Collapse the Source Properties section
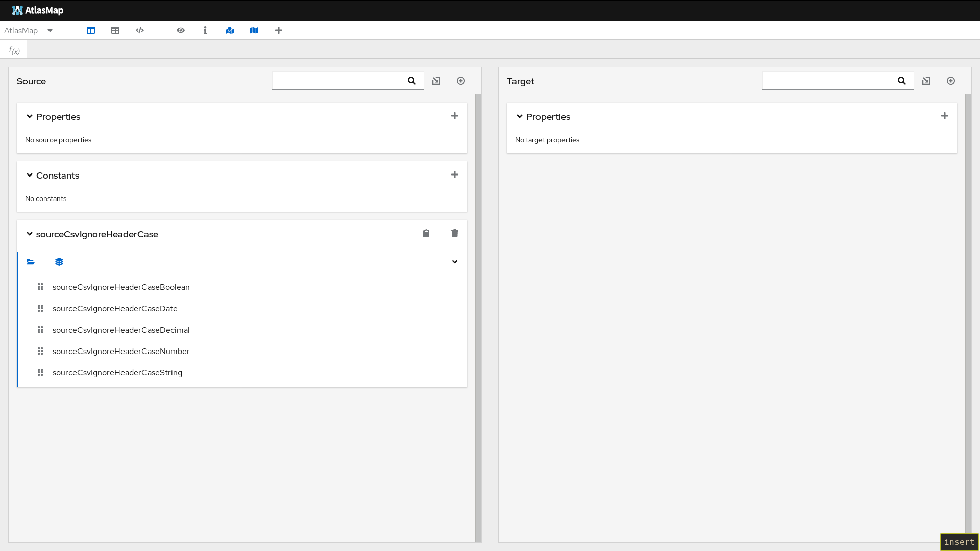This screenshot has height=551, width=980. tap(29, 116)
